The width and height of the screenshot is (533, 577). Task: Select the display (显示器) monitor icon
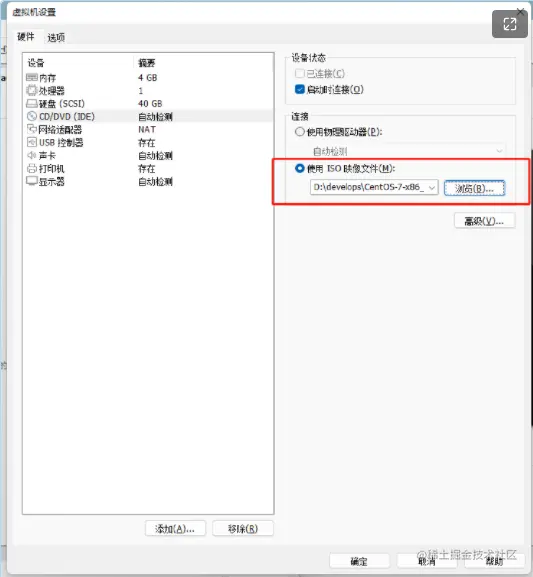[x=32, y=181]
